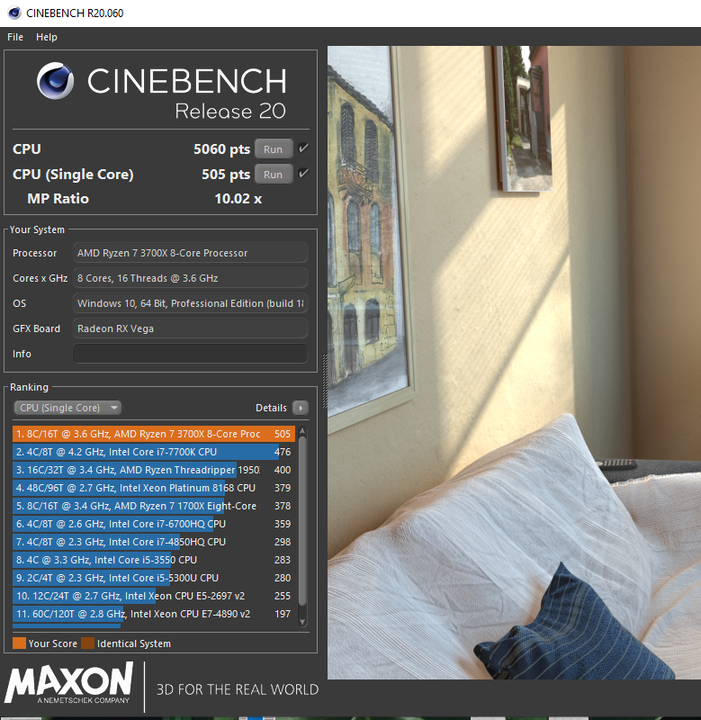The height and width of the screenshot is (720, 701).
Task: Select ranking row 9 Intel Core i5-5300U
Action: coord(154,578)
